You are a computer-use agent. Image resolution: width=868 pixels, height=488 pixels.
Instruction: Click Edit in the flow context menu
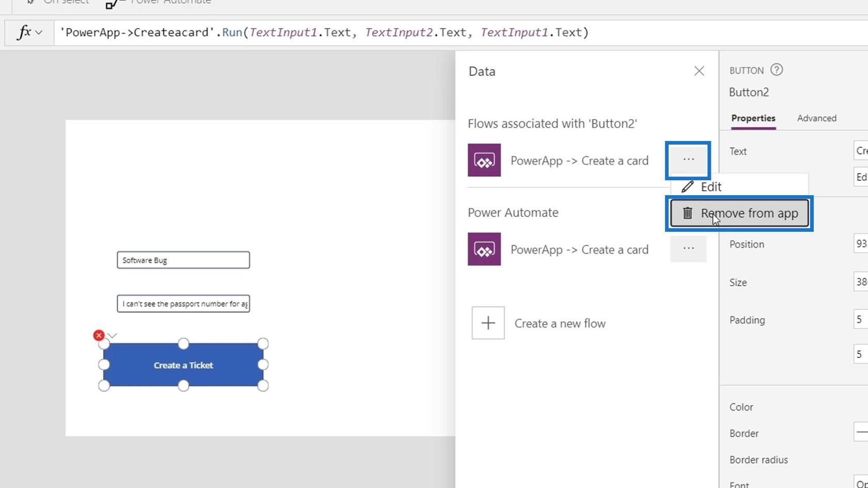(x=710, y=187)
